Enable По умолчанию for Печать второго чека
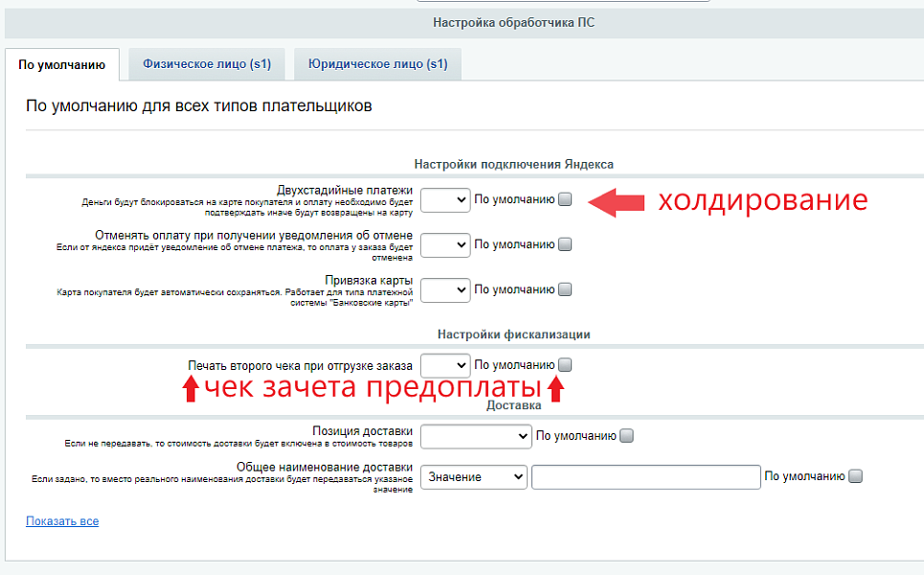This screenshot has height=575, width=924. pos(563,364)
